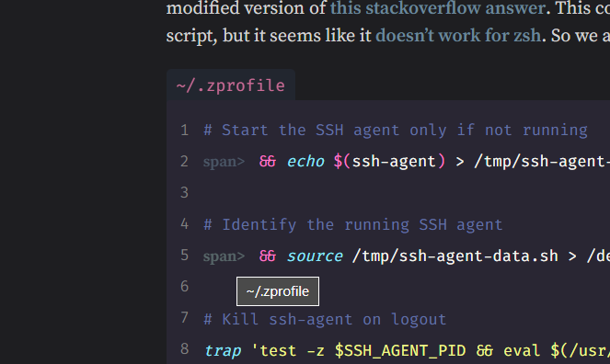This screenshot has height=364, width=610.
Task: Click the "# Kill ssh-agent on logout" comment
Action: tap(325, 319)
